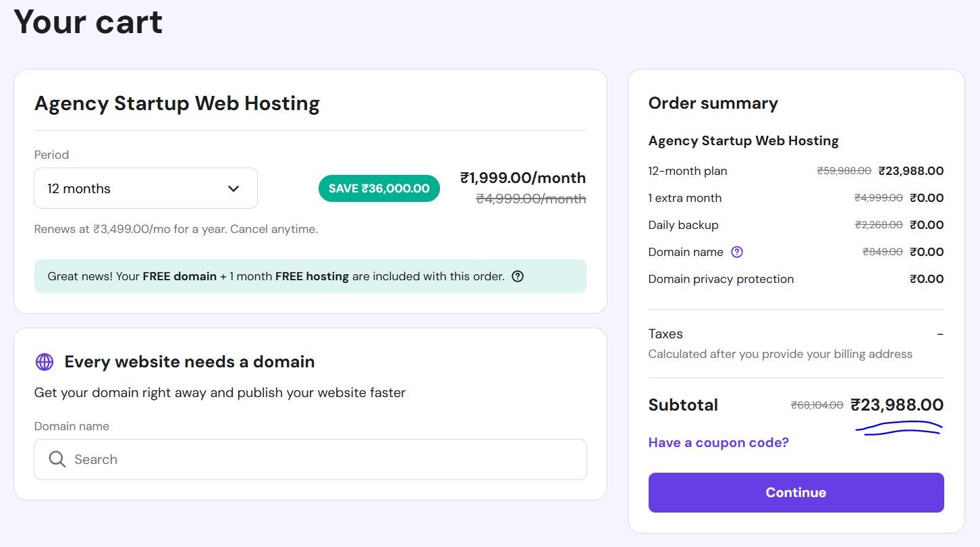980x547 pixels.
Task: Click the question mark icon next to Domain name
Action: [x=737, y=252]
